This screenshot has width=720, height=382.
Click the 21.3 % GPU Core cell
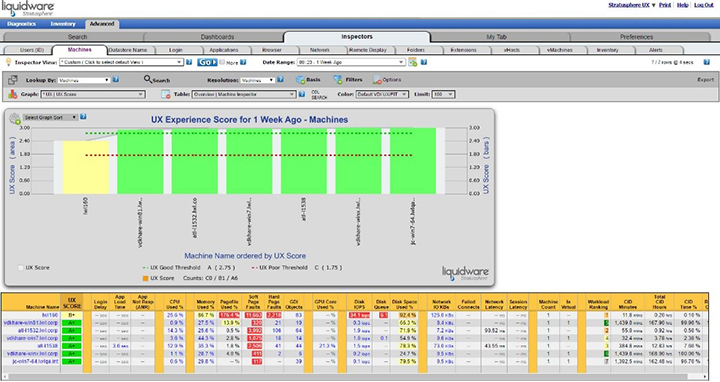coord(326,346)
